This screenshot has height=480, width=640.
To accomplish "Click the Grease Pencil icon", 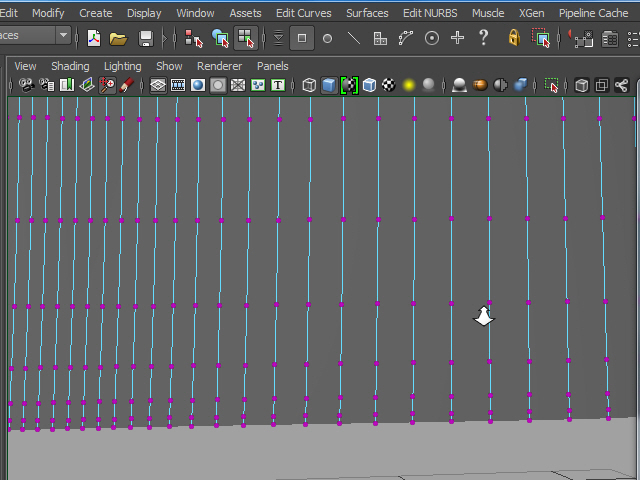I will tap(127, 85).
